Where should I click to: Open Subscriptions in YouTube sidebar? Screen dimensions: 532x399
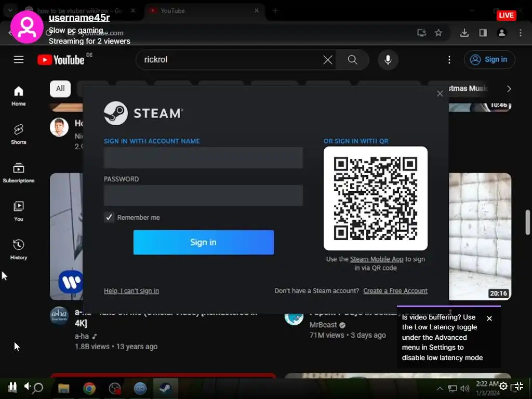(x=19, y=172)
